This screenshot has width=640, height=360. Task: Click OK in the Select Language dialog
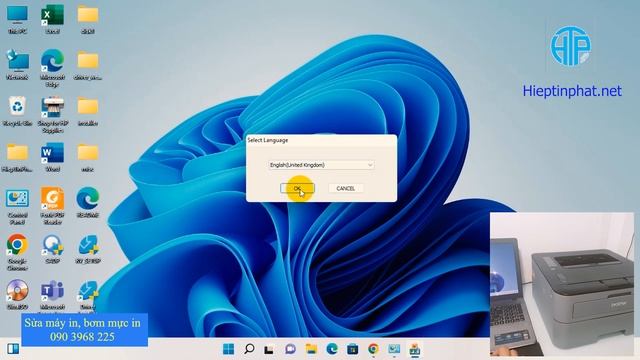[297, 188]
